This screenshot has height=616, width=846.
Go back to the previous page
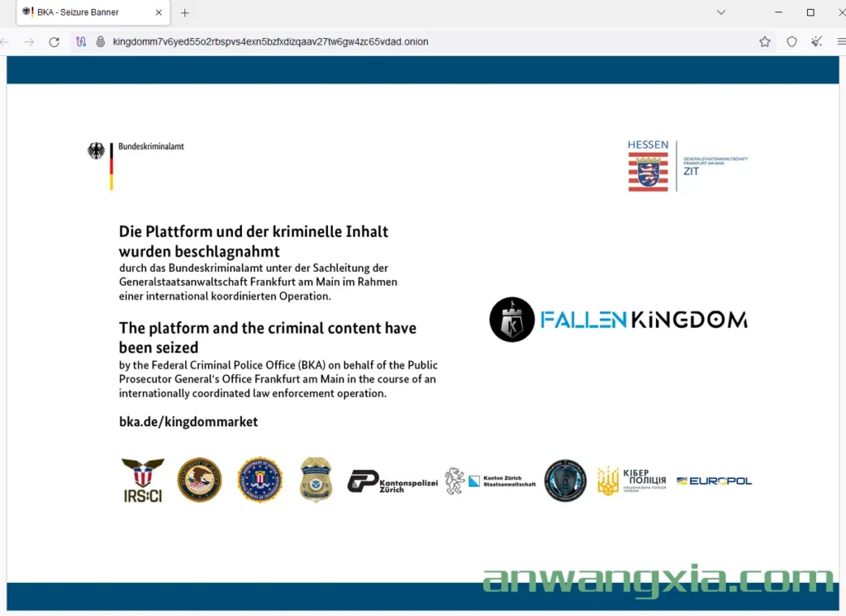click(x=5, y=42)
